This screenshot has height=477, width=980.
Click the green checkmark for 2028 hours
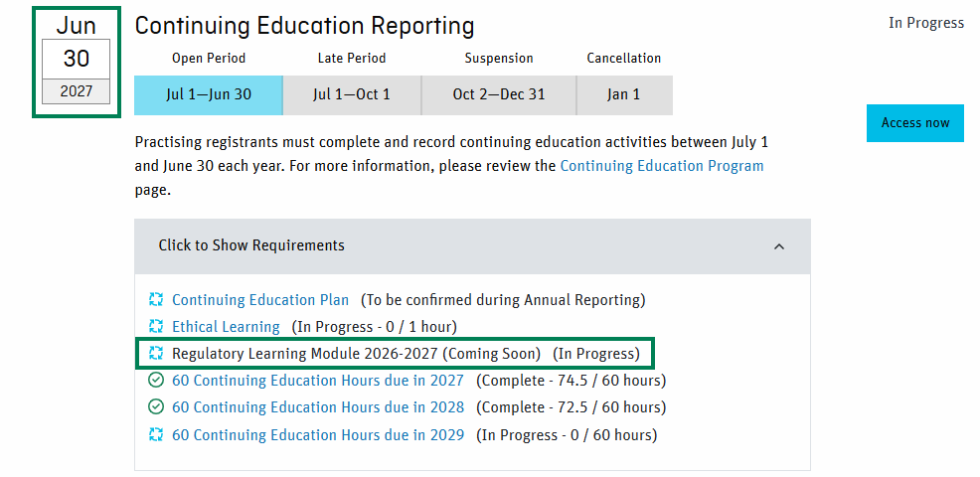point(156,407)
